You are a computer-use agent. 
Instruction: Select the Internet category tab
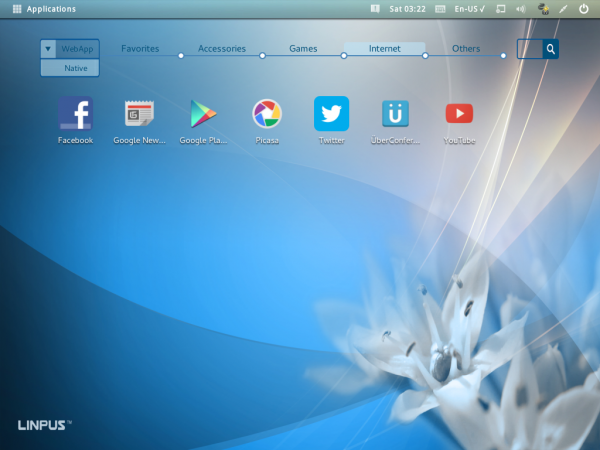(385, 49)
